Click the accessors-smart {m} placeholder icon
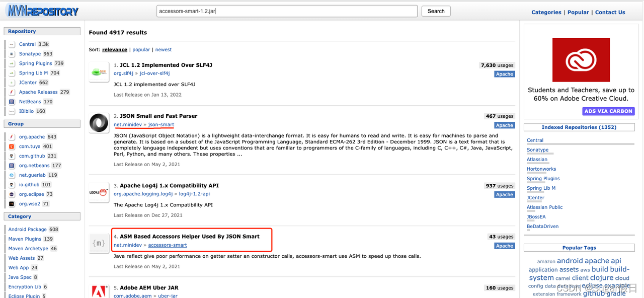 [x=99, y=243]
